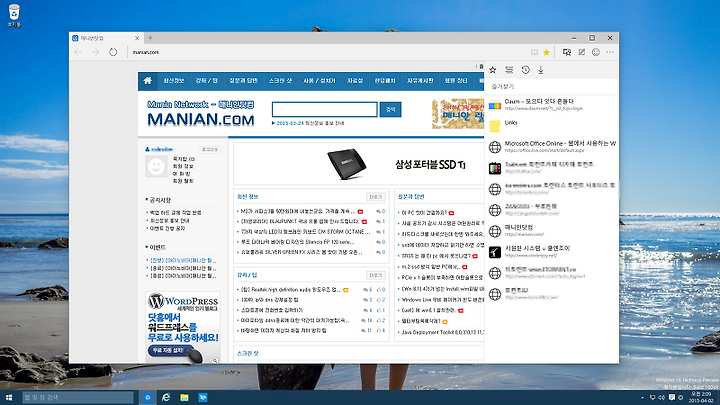This screenshot has height=405, width=720.
Task: Open the More actions ellipsis menu
Action: (x=610, y=52)
